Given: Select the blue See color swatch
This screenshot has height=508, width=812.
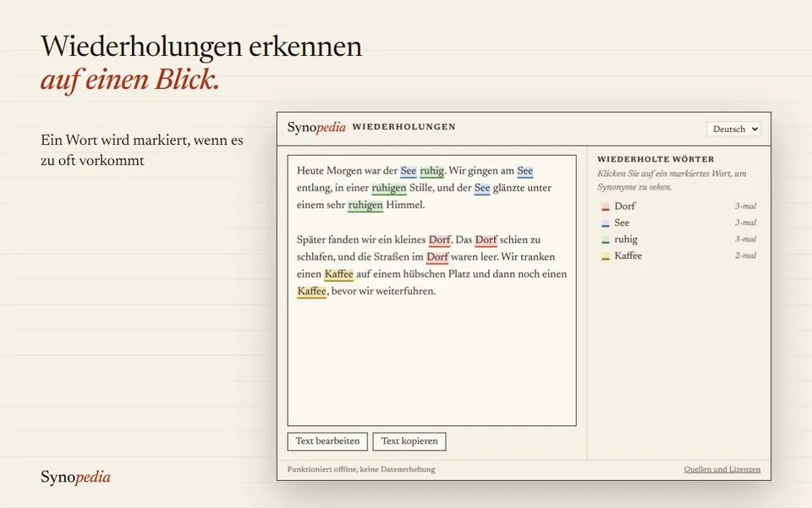Looking at the screenshot, I should click(x=605, y=224).
